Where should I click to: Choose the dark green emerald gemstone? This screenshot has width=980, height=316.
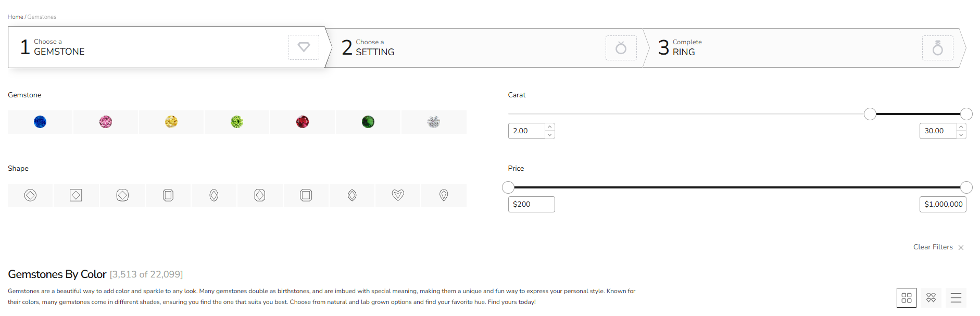click(x=368, y=122)
